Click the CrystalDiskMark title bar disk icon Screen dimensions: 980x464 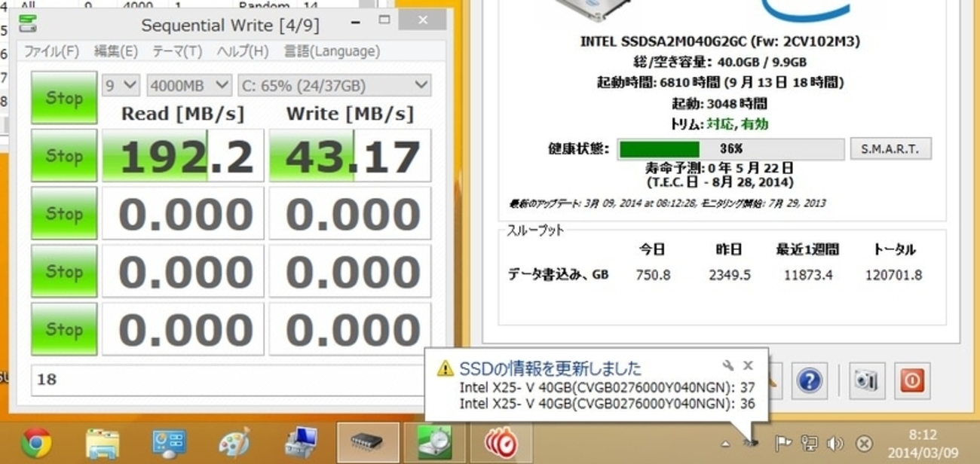point(27,23)
